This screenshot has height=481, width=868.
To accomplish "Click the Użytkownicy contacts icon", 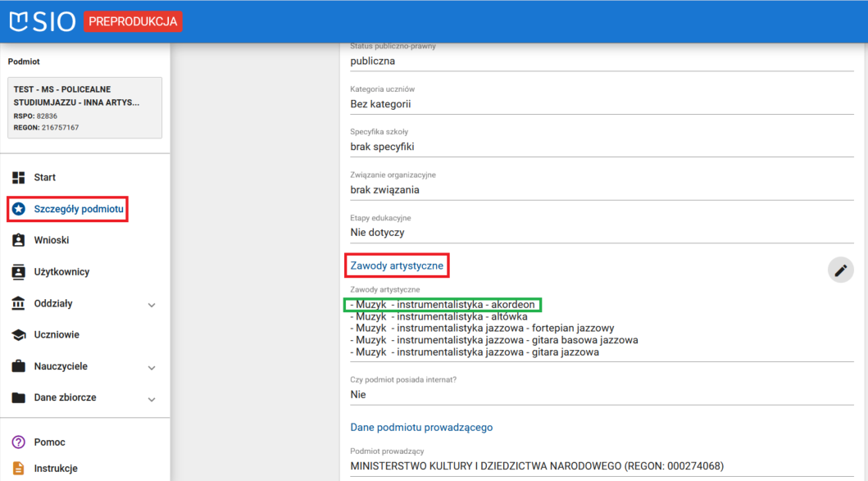I will (x=19, y=272).
